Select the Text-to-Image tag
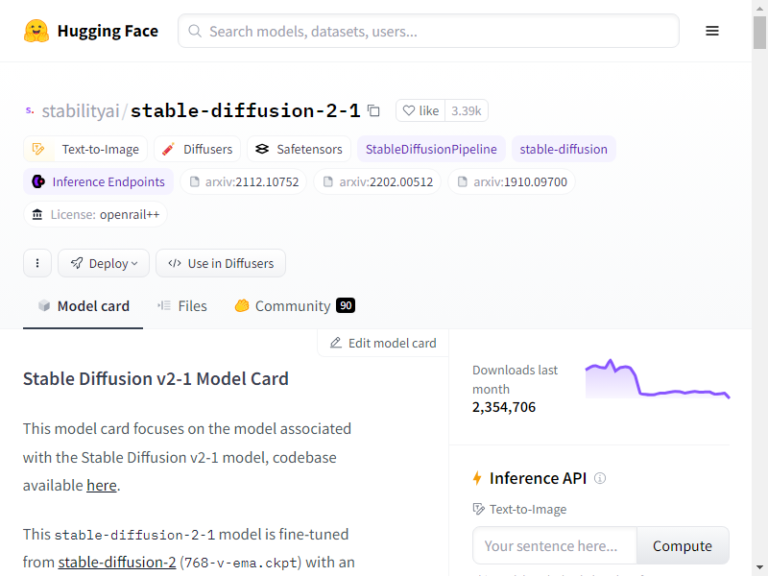The image size is (768, 576). tap(86, 149)
